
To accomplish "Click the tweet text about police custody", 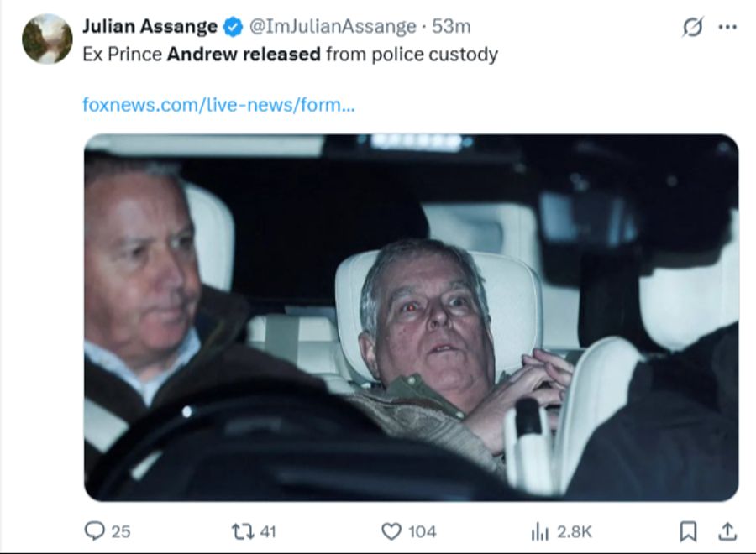I will (x=290, y=55).
